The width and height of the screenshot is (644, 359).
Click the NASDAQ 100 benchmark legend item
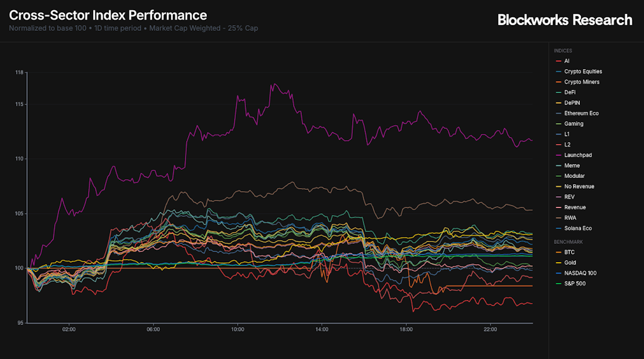click(579, 273)
